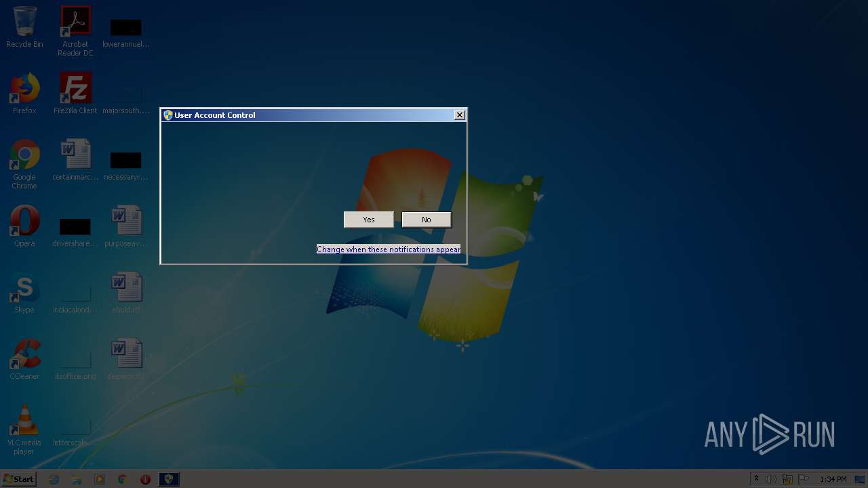The image size is (868, 488).
Task: Select the Opera desktop shortcut
Action: (x=24, y=226)
